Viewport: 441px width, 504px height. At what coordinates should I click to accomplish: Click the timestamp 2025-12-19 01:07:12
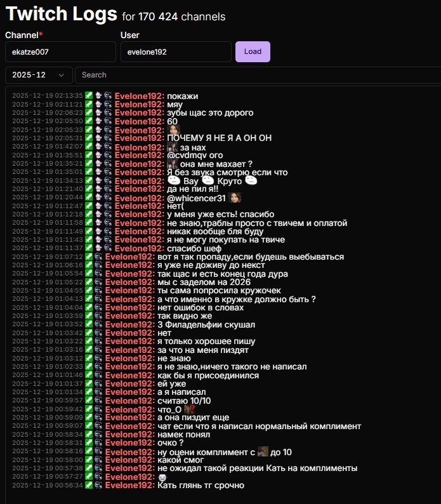coord(48,256)
